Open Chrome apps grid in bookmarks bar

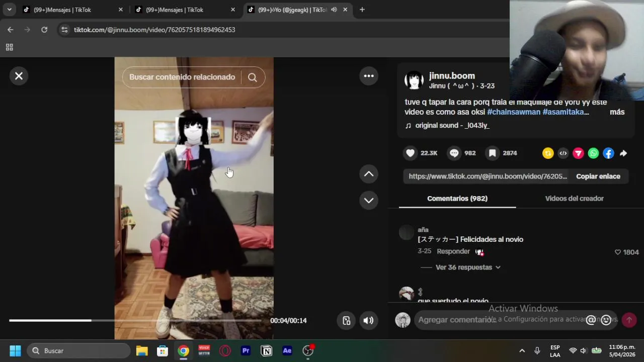click(9, 47)
